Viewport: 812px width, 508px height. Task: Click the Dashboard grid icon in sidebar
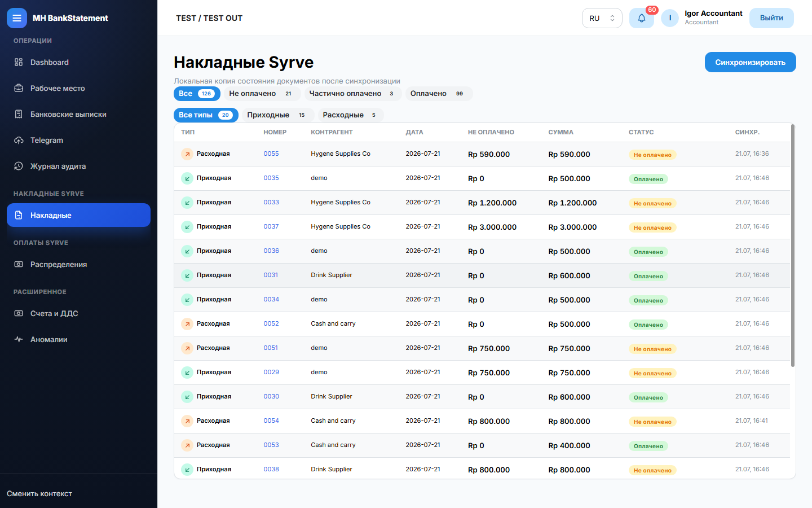tap(19, 62)
